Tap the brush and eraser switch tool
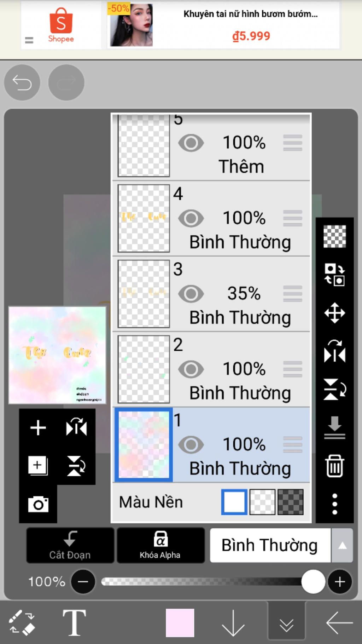362x644 pixels. click(22, 622)
